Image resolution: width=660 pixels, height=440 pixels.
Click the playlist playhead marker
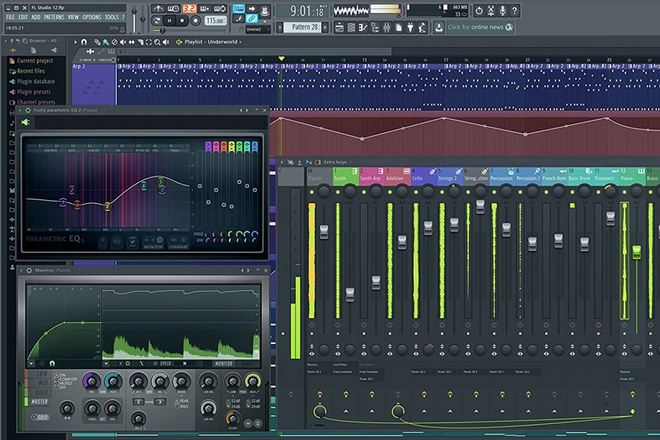tap(281, 59)
